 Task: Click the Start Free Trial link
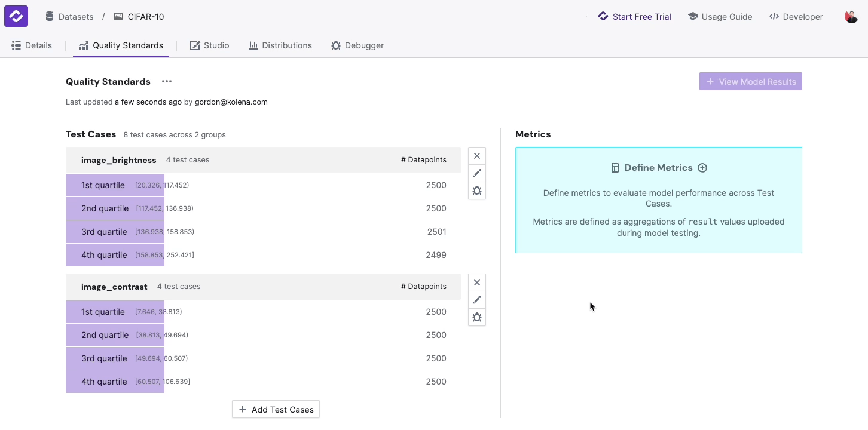tap(635, 17)
